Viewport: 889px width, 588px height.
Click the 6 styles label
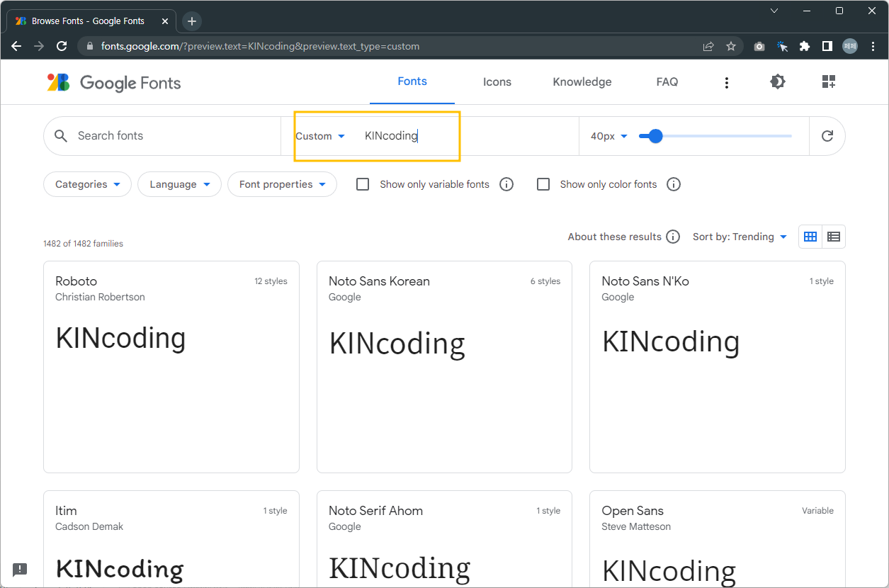tap(545, 281)
